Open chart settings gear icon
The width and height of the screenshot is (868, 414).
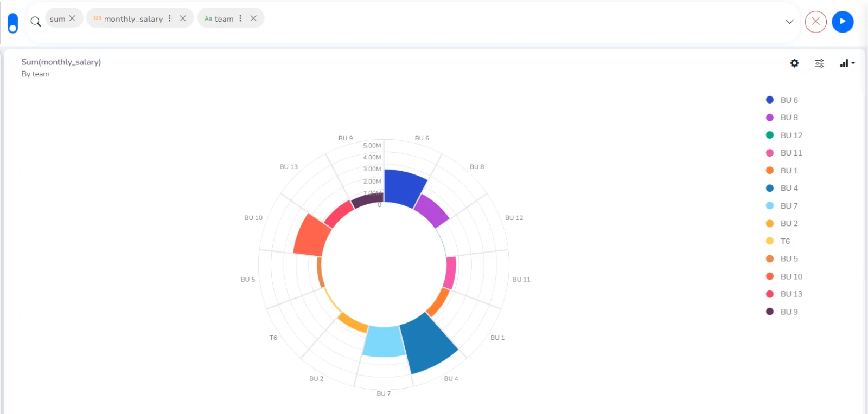click(794, 63)
